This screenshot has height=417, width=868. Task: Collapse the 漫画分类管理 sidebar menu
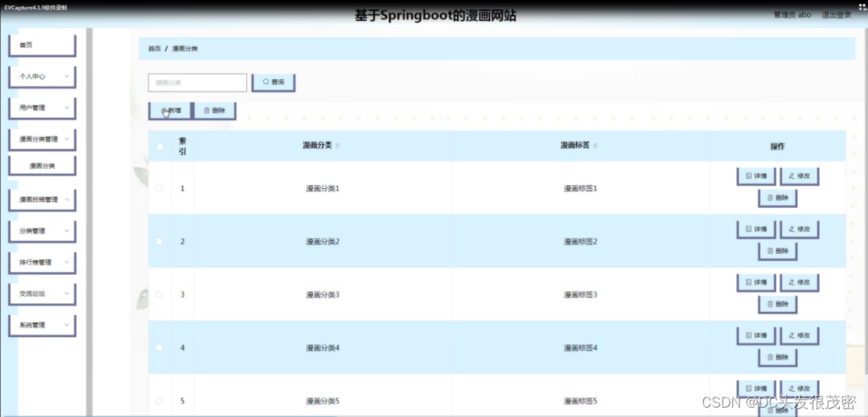(42, 140)
